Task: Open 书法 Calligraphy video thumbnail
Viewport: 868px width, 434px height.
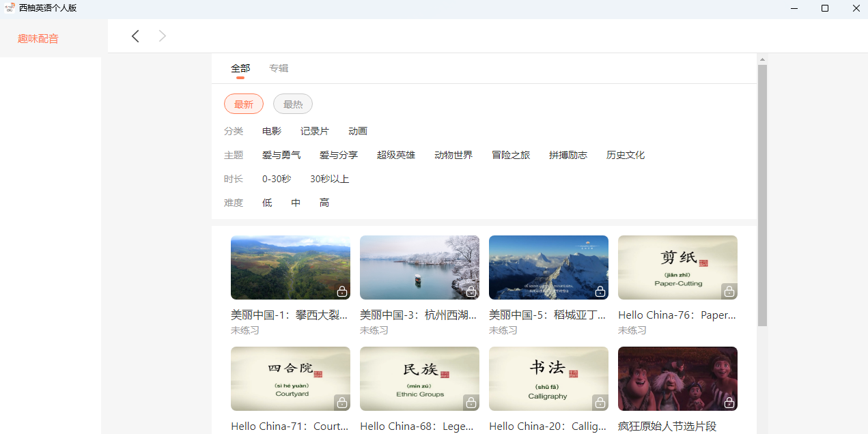Action: pyautogui.click(x=548, y=379)
